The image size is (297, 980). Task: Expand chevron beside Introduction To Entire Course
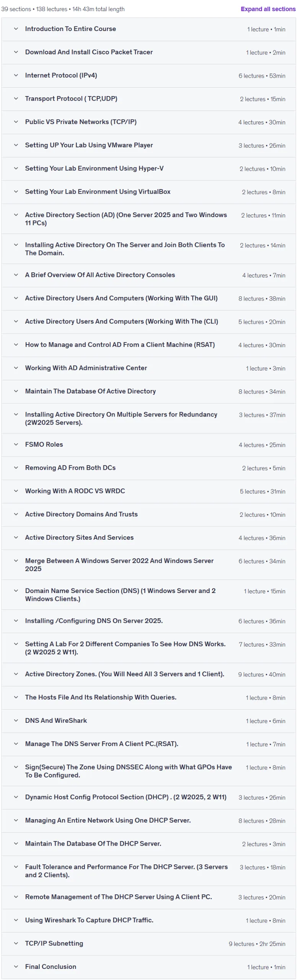click(16, 29)
